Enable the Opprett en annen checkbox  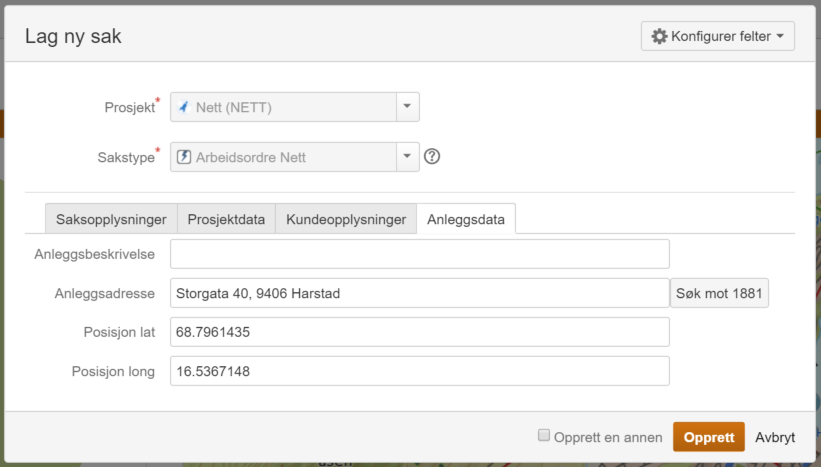coord(544,436)
